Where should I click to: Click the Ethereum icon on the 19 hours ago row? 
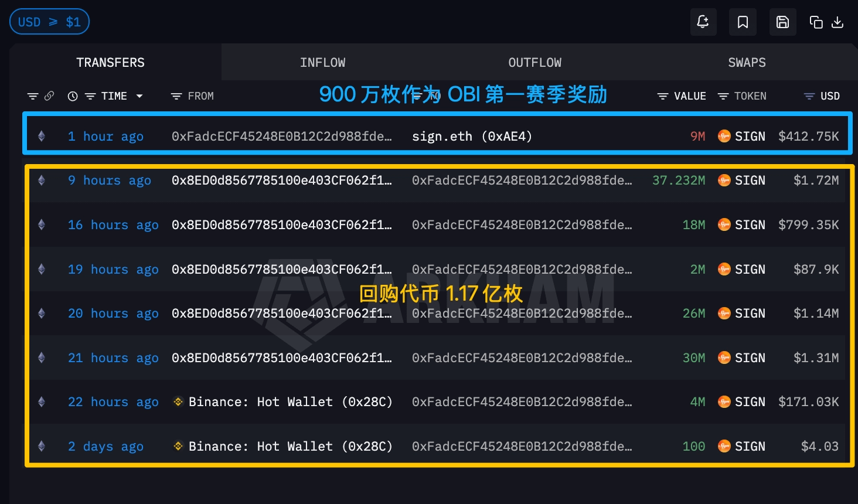click(x=42, y=269)
